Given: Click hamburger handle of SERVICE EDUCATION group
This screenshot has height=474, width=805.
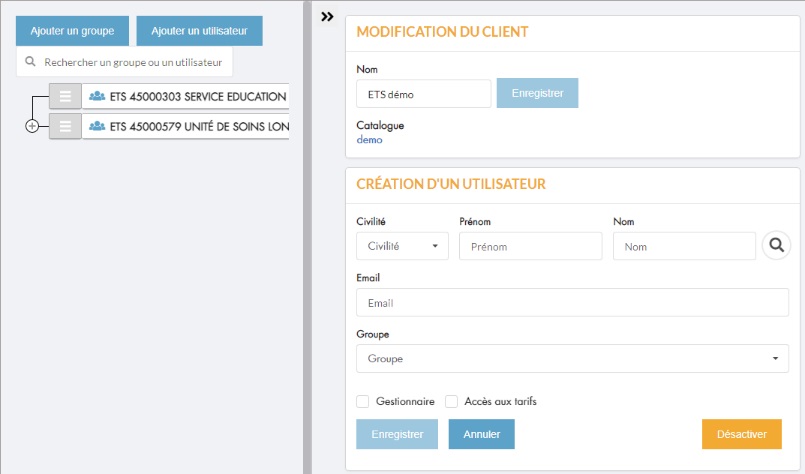Looking at the screenshot, I should [65, 96].
